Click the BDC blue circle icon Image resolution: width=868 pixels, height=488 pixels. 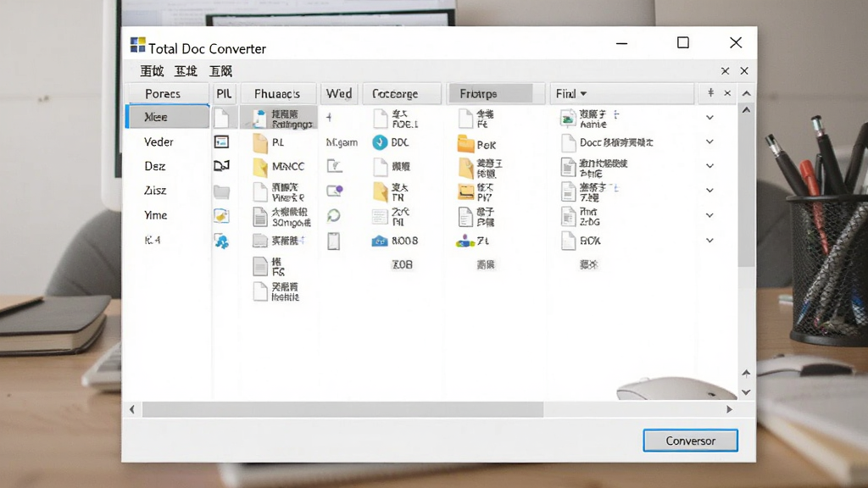point(380,142)
